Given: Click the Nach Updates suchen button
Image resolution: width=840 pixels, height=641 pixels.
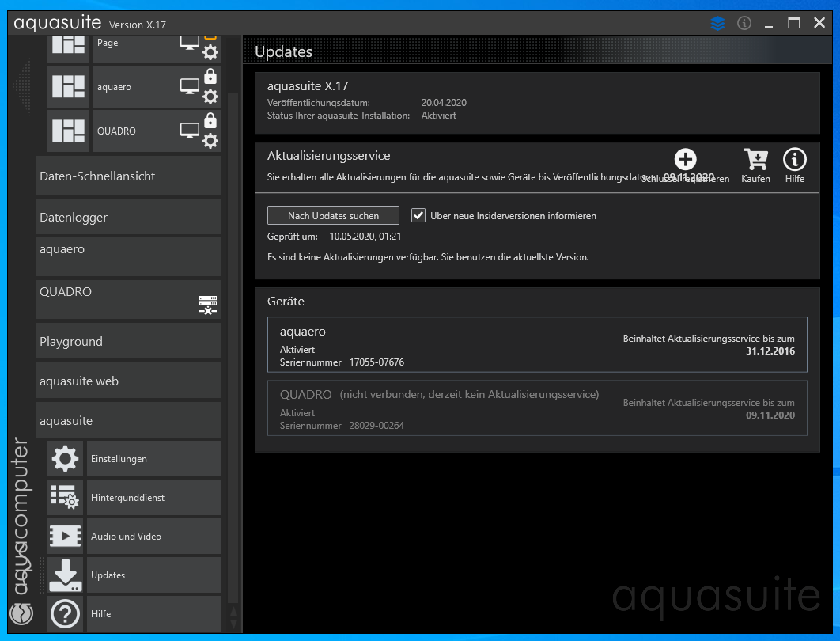Looking at the screenshot, I should tap(333, 215).
